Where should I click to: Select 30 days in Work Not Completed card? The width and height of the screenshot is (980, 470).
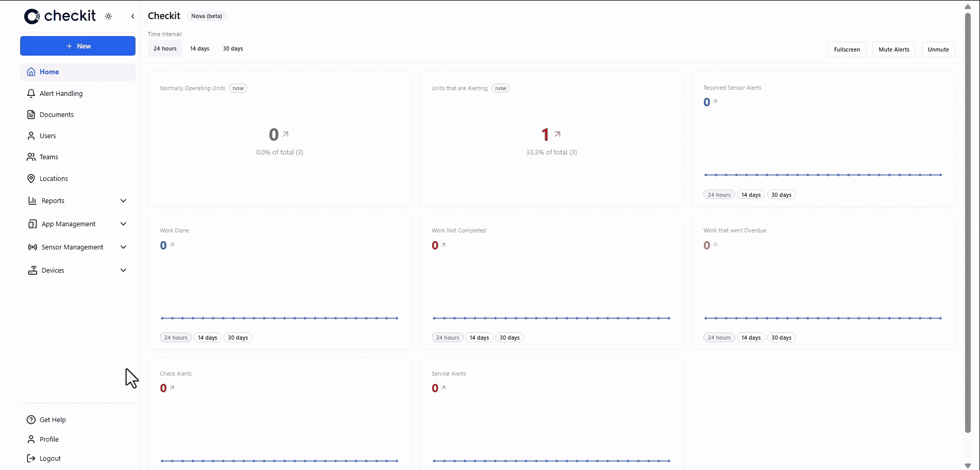pyautogui.click(x=510, y=338)
